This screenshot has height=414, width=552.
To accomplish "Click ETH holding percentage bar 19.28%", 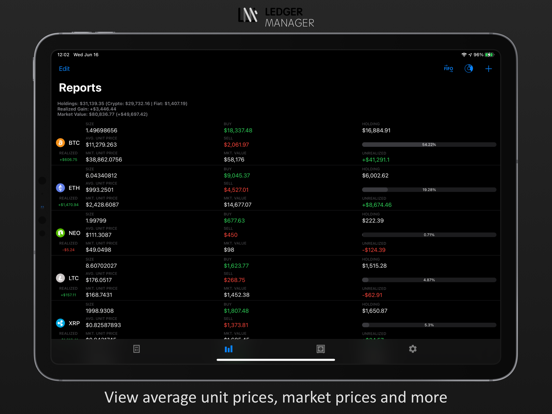I will point(429,190).
